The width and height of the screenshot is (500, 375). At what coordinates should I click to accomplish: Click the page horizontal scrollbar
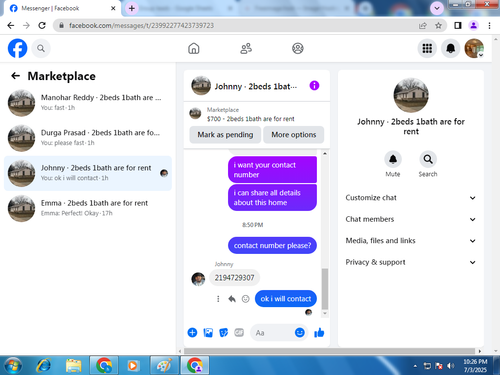click(329, 351)
